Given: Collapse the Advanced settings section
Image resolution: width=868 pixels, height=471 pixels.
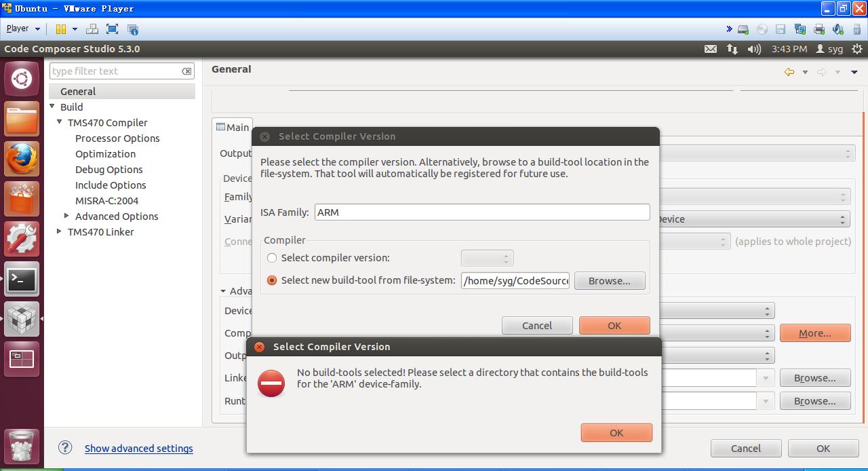Looking at the screenshot, I should click(x=223, y=291).
